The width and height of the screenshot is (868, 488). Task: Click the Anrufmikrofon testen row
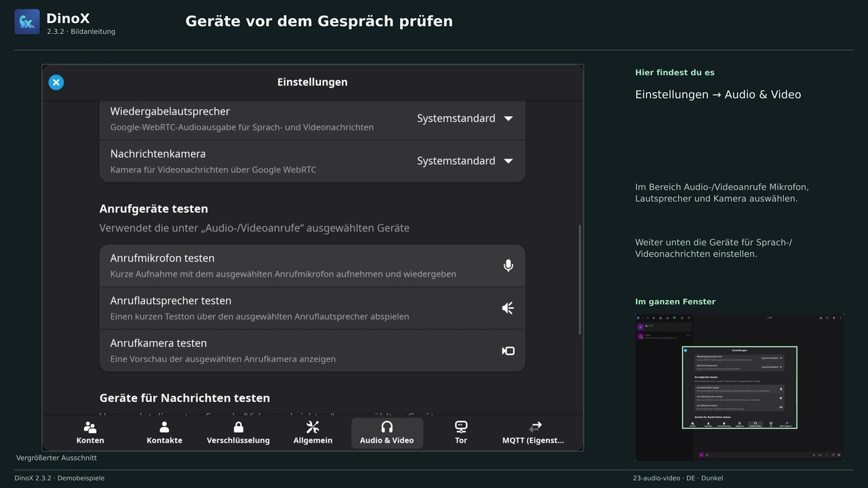pyautogui.click(x=312, y=266)
